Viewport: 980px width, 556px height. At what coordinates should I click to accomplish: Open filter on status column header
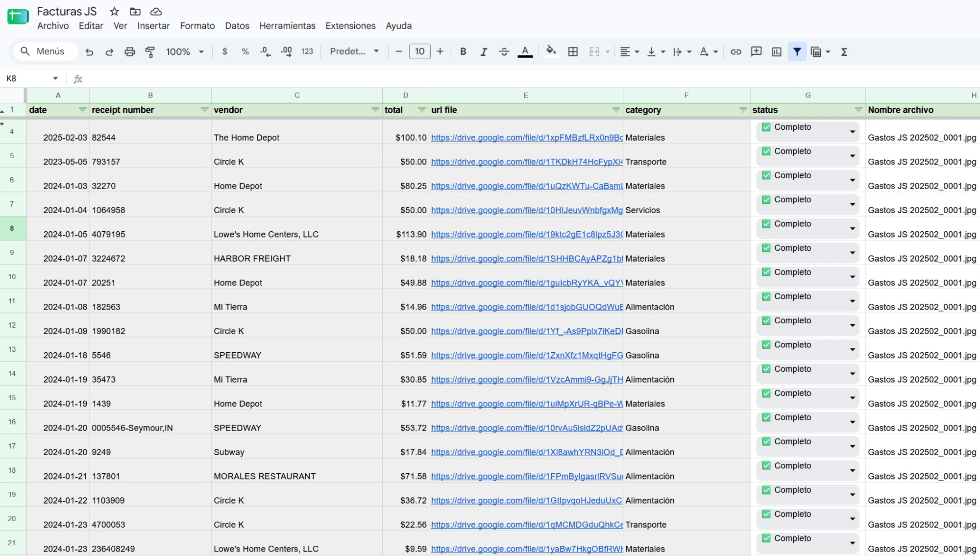(x=858, y=110)
